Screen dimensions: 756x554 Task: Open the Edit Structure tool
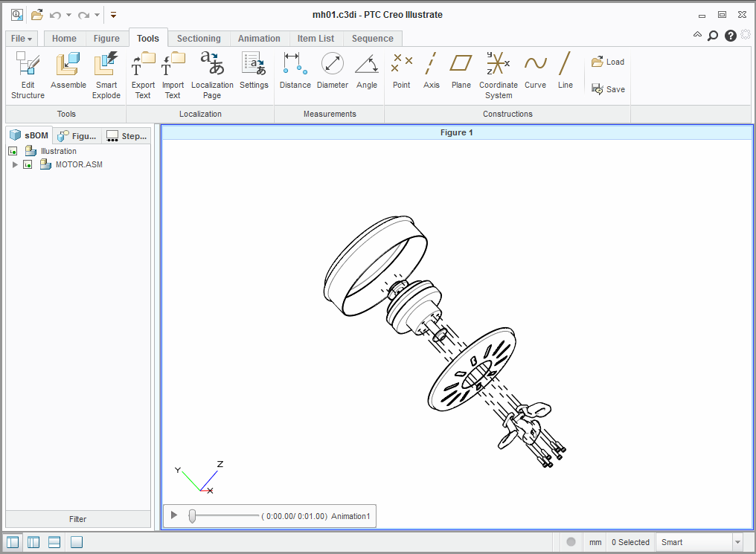(28, 76)
